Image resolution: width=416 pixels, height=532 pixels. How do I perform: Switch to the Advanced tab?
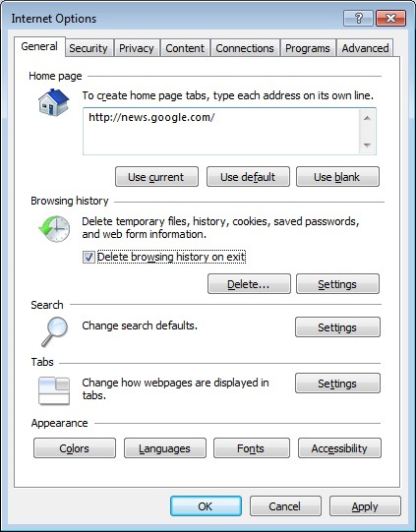(365, 48)
